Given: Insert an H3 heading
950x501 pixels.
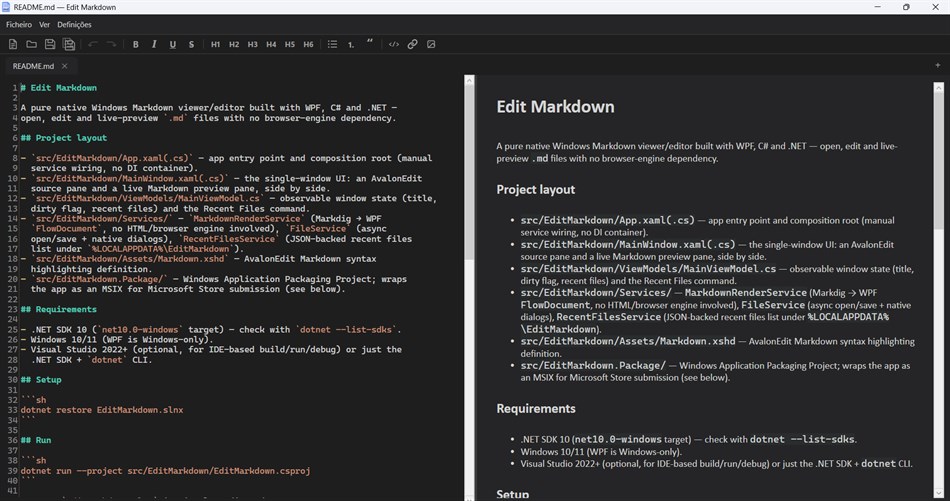Looking at the screenshot, I should (253, 44).
